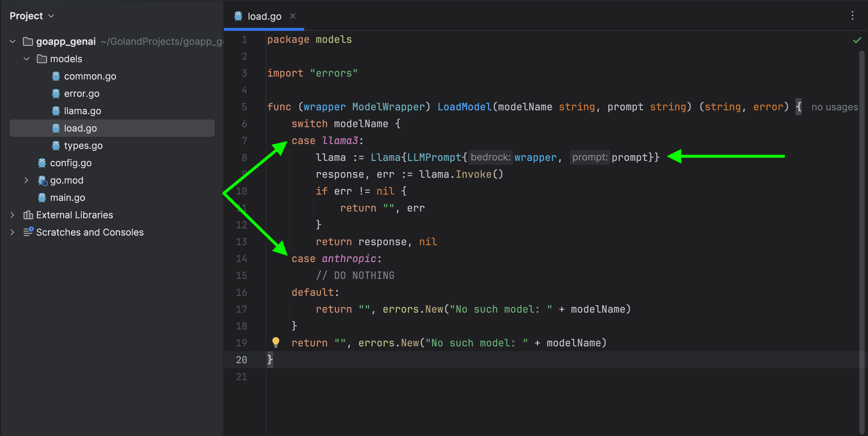Image resolution: width=868 pixels, height=436 pixels.
Task: Expand Scratches and Consoles node
Action: pyautogui.click(x=13, y=232)
